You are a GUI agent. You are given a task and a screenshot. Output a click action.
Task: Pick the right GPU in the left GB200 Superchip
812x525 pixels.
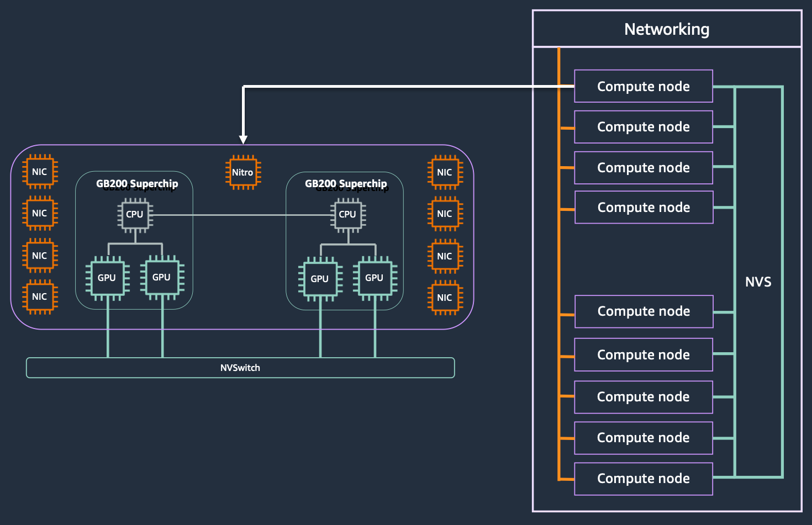click(x=162, y=277)
